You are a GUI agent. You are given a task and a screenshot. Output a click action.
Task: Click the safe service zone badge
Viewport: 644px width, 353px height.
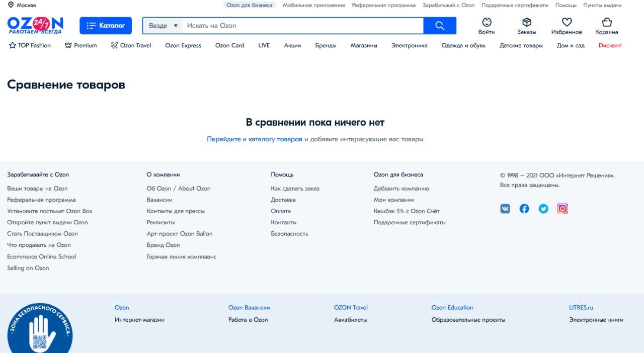tap(40, 328)
